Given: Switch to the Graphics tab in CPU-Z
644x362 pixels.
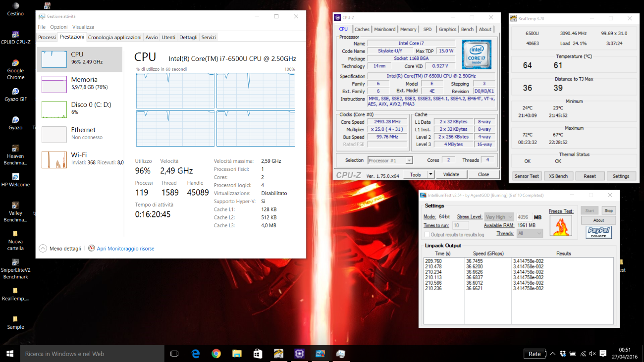Looking at the screenshot, I should point(448,29).
